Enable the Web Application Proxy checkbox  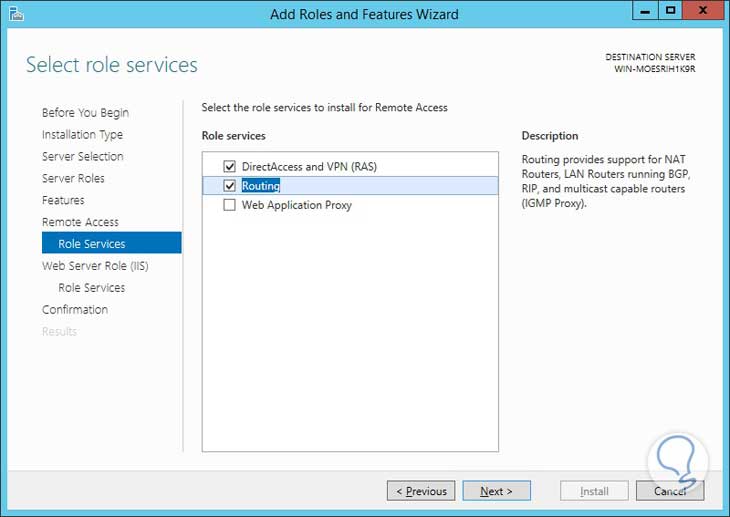[x=230, y=205]
